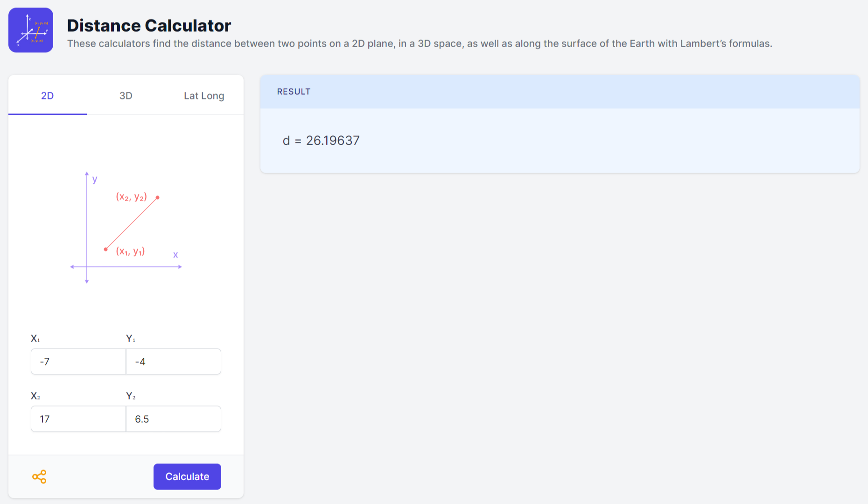The image size is (868, 504).
Task: Select the X₁ input containing -7
Action: tap(78, 361)
